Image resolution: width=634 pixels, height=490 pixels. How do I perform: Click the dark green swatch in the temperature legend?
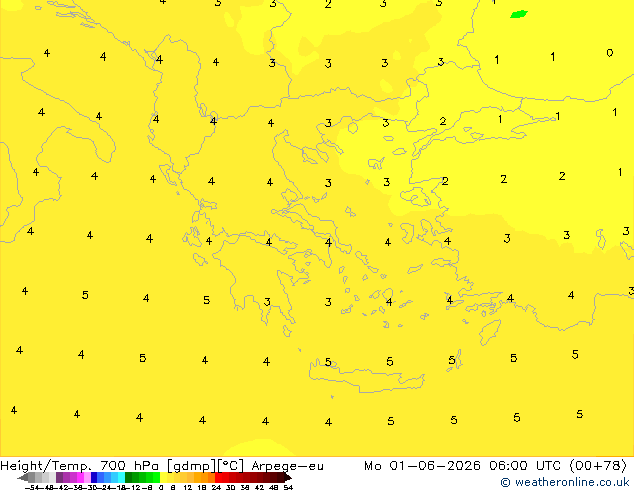pyautogui.click(x=129, y=477)
